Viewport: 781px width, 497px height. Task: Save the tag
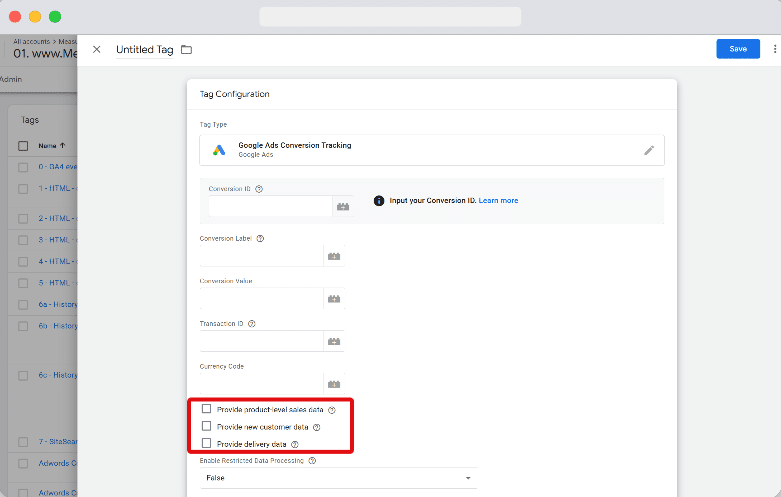point(738,49)
